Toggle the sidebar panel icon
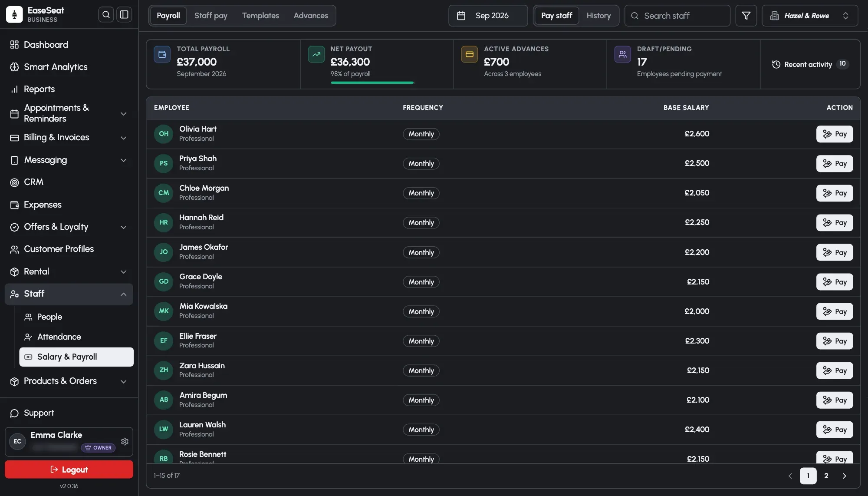 click(x=124, y=15)
